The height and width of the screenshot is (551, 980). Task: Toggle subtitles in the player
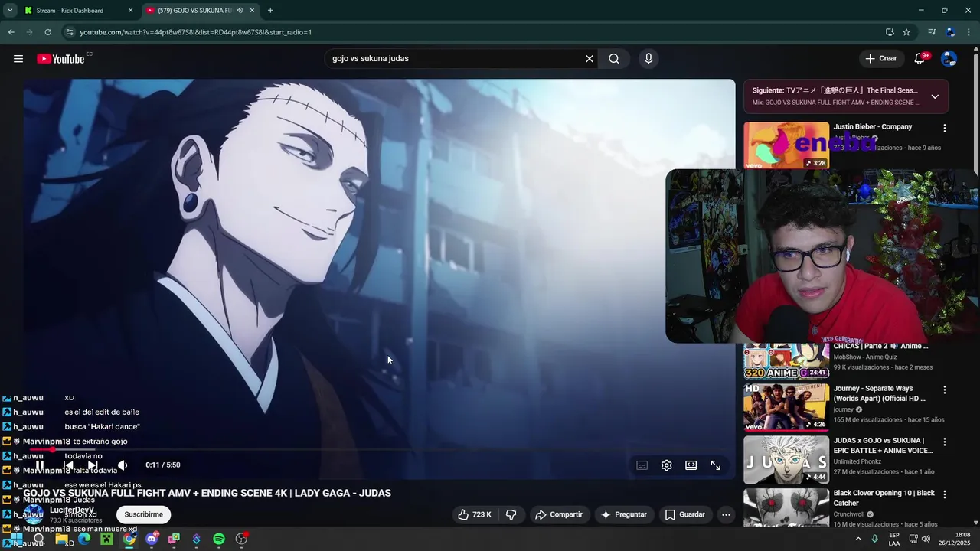point(642,465)
